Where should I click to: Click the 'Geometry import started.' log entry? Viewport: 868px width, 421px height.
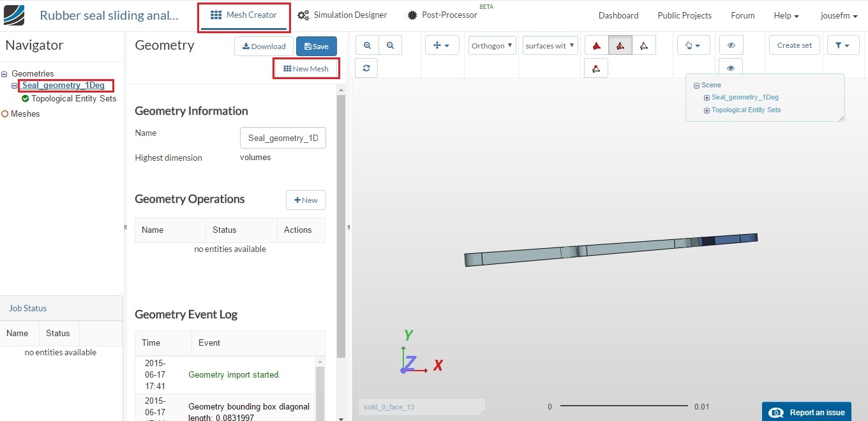coord(234,374)
